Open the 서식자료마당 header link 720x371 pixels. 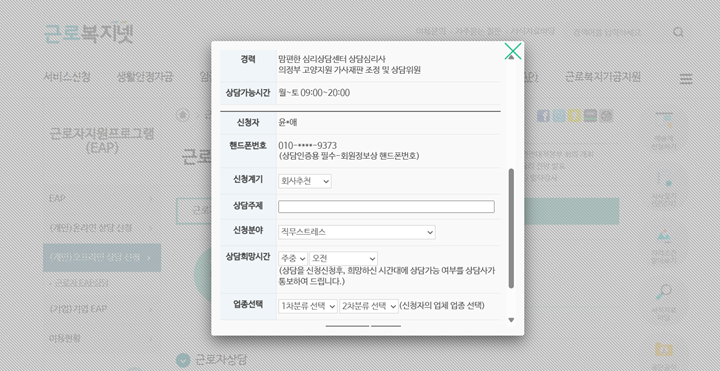pyautogui.click(x=533, y=31)
